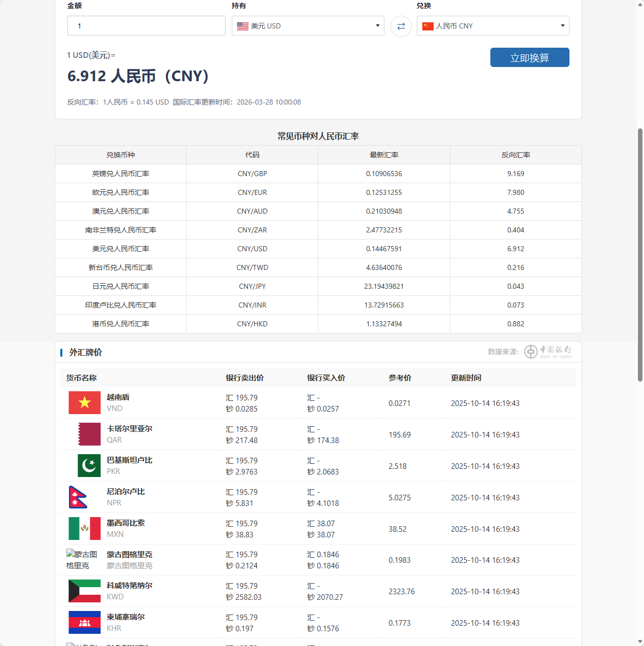Open 英镑兑人民币汇率 row link
The height and width of the screenshot is (646, 644).
121,174
